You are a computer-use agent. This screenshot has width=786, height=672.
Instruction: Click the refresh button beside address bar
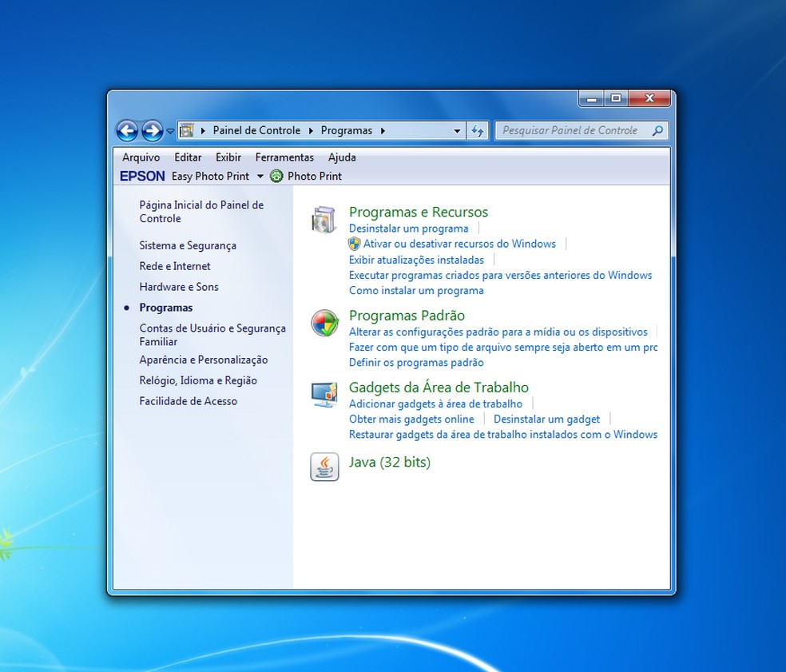pyautogui.click(x=478, y=130)
